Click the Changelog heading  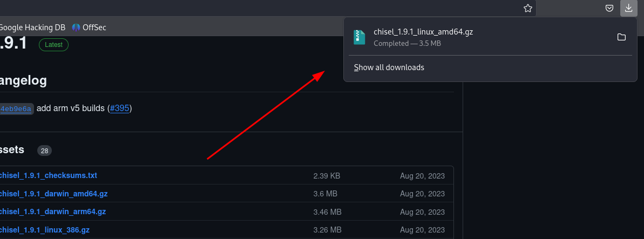tap(23, 80)
